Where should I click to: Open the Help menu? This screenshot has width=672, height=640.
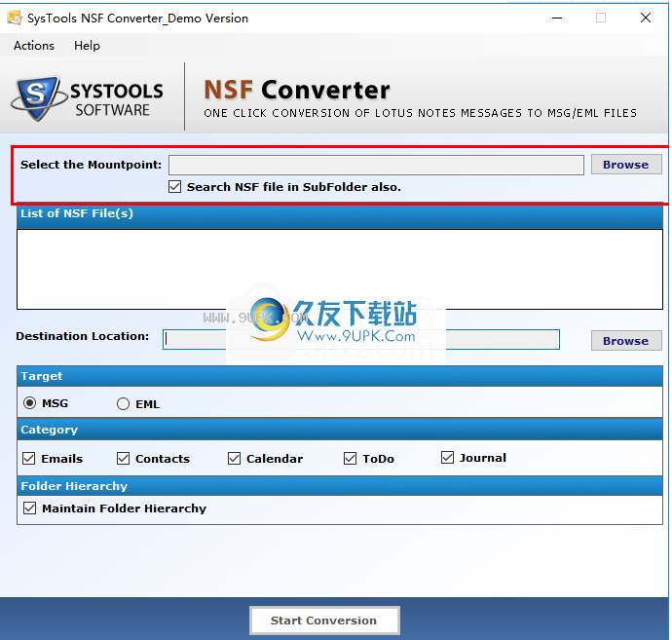tap(87, 46)
